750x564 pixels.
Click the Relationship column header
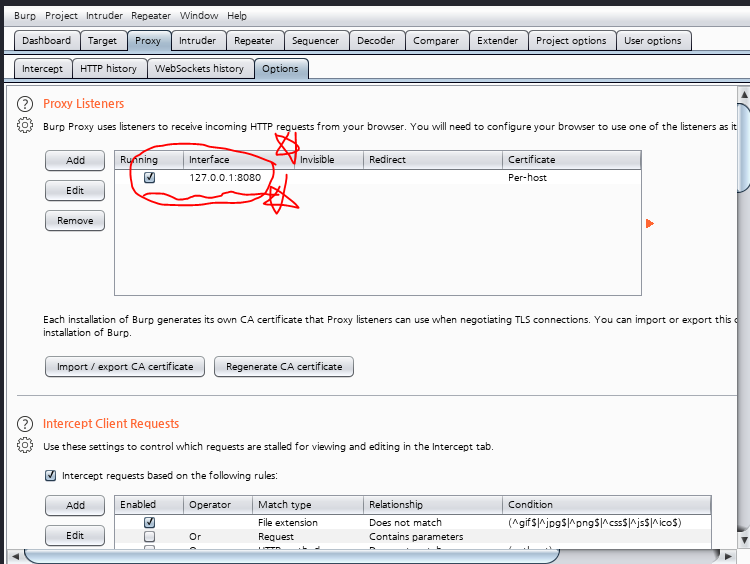click(433, 505)
